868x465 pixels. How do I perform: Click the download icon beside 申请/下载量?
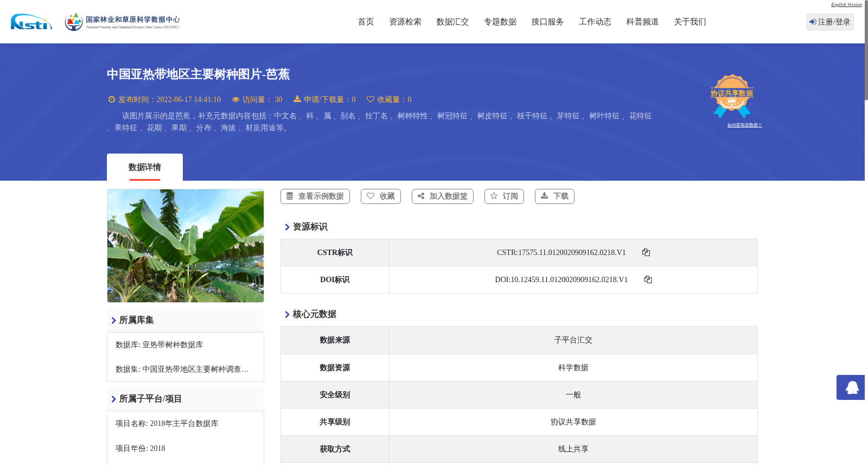tap(297, 99)
